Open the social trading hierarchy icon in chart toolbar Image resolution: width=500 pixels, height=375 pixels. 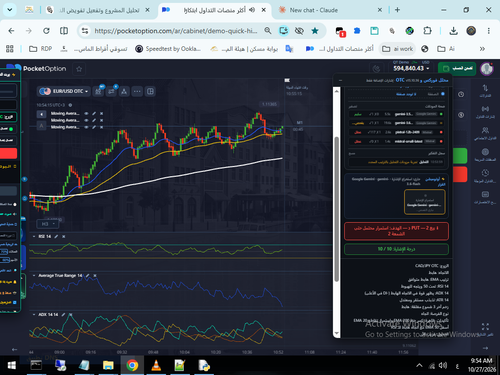point(124,91)
